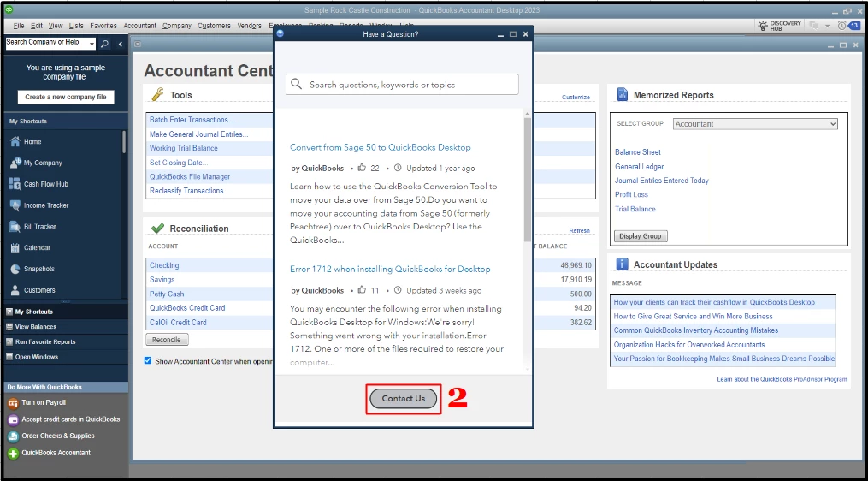The width and height of the screenshot is (868, 481).
Task: Open Snapshots shortcut icon
Action: [15, 269]
